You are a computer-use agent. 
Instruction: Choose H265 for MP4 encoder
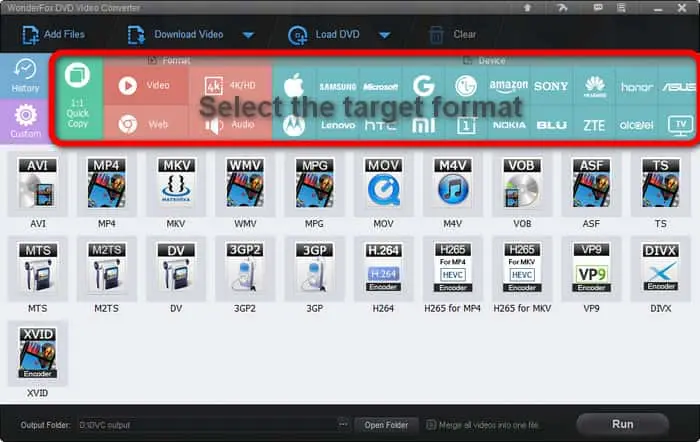coord(453,268)
